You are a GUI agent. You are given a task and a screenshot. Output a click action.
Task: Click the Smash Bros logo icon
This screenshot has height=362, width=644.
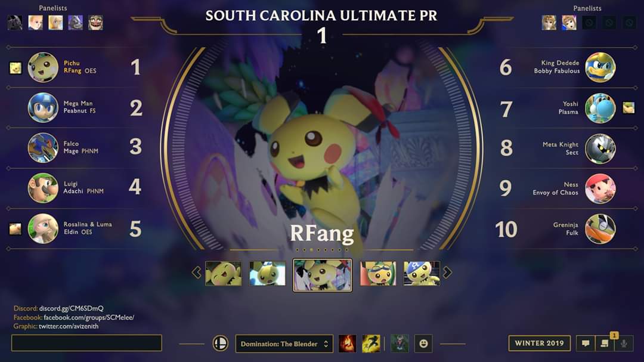click(221, 343)
